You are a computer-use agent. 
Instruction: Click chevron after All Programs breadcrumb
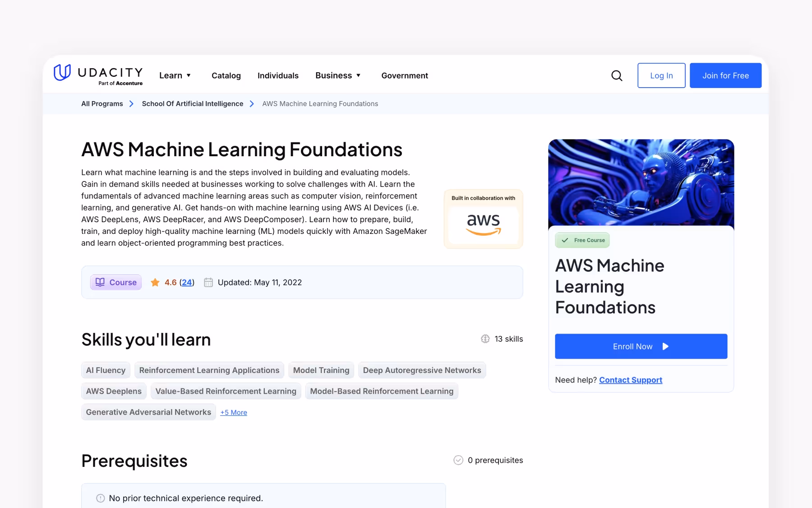[131, 104]
